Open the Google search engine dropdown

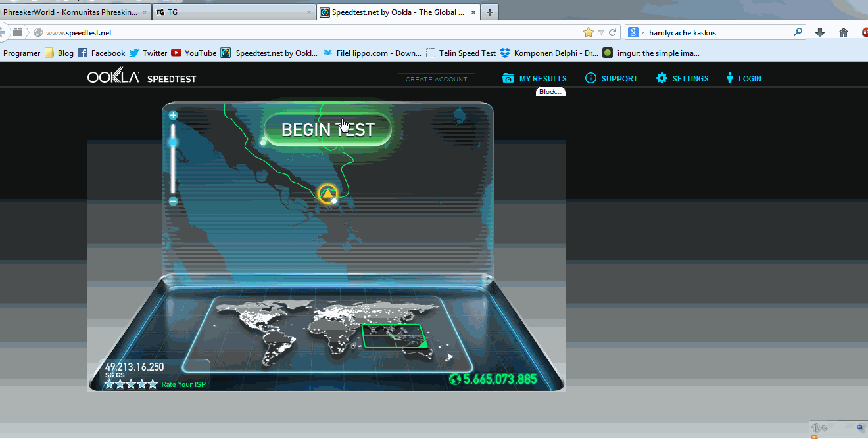(637, 32)
